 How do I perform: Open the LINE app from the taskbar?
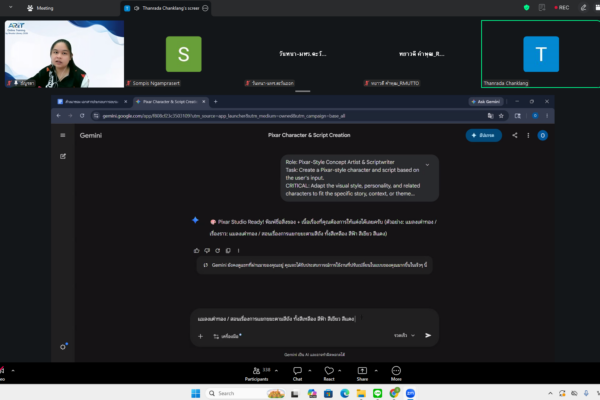(x=377, y=393)
